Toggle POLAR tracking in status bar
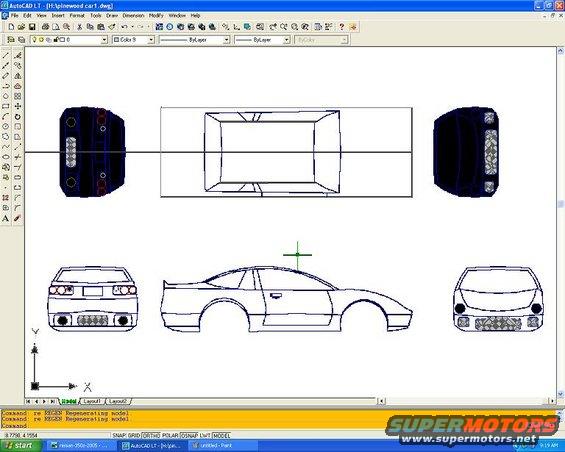This screenshot has width=565, height=452. coord(170,435)
